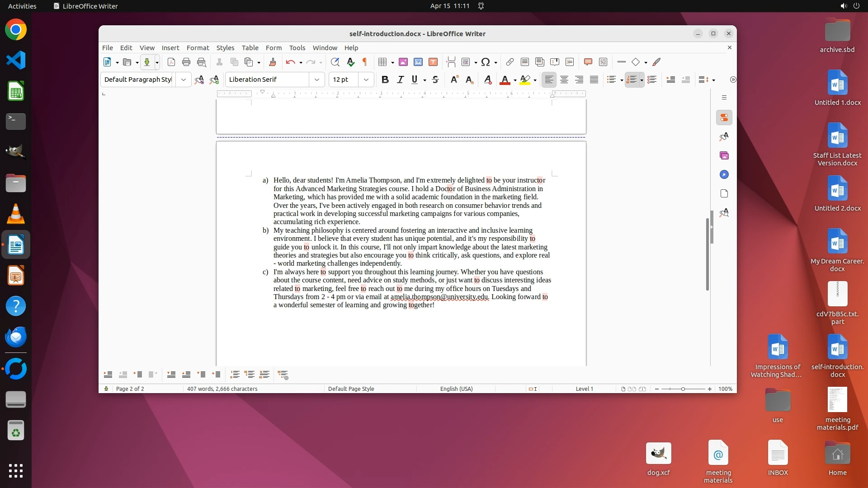This screenshot has width=868, height=488.
Task: Toggle formatting marks display
Action: [x=365, y=62]
